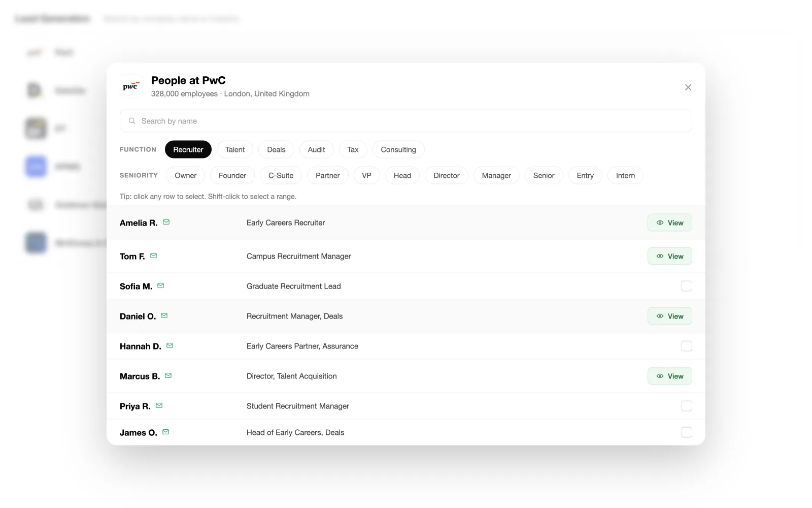Image resolution: width=812 pixels, height=508 pixels.
Task: Select the Tom F. name
Action: [132, 257]
